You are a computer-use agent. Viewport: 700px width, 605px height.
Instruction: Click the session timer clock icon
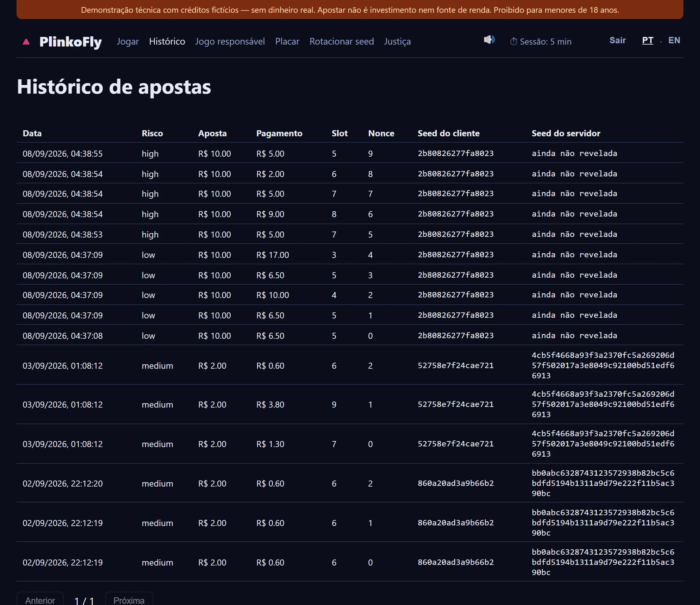click(x=514, y=42)
